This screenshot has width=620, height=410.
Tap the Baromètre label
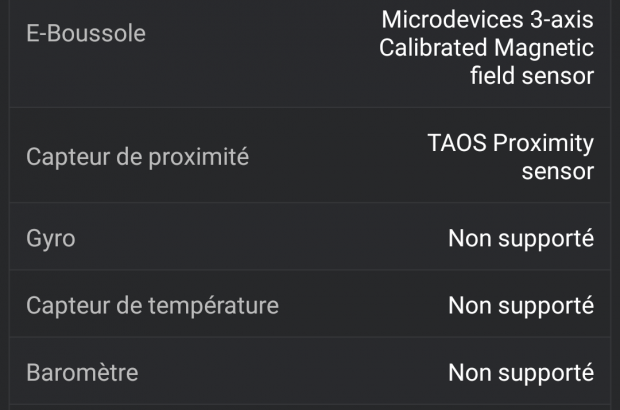coord(82,373)
